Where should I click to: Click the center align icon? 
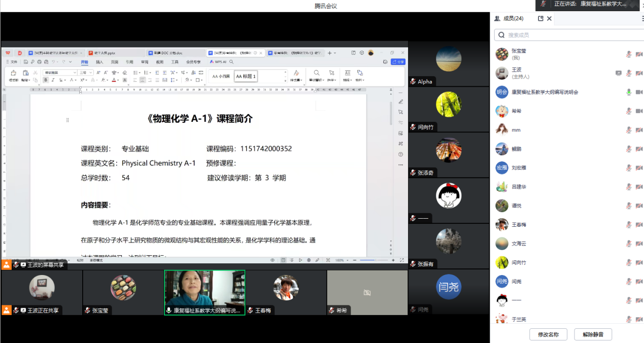click(x=142, y=80)
